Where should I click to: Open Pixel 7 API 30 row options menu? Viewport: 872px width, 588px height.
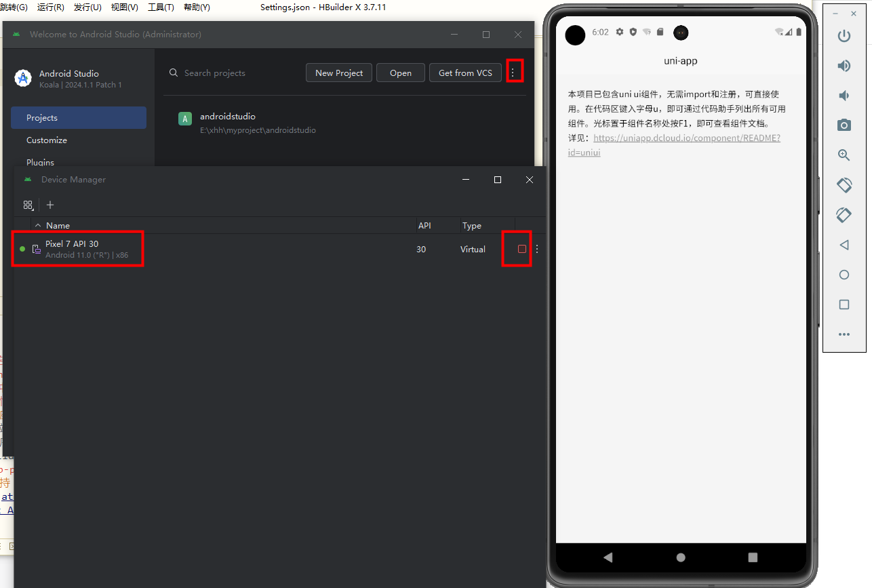pyautogui.click(x=537, y=249)
